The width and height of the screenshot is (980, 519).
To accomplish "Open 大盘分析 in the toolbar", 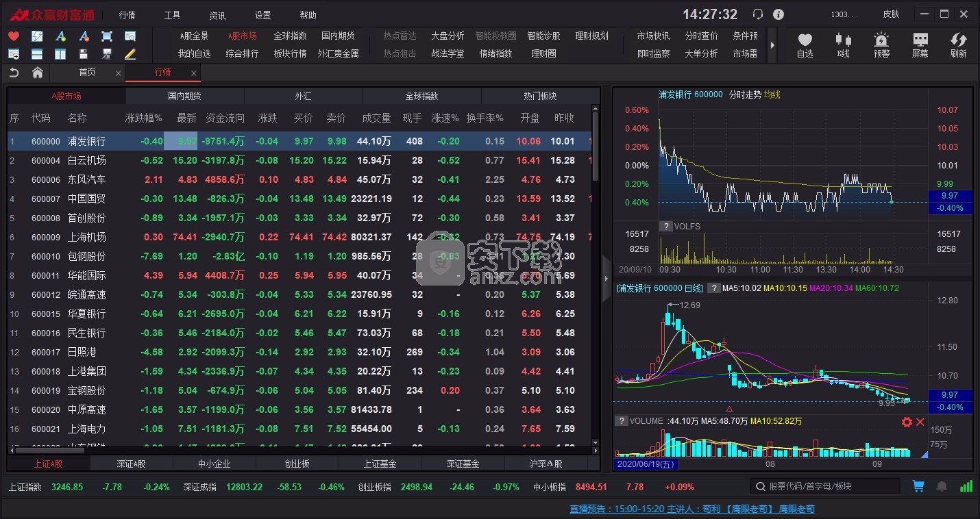I will (x=448, y=36).
